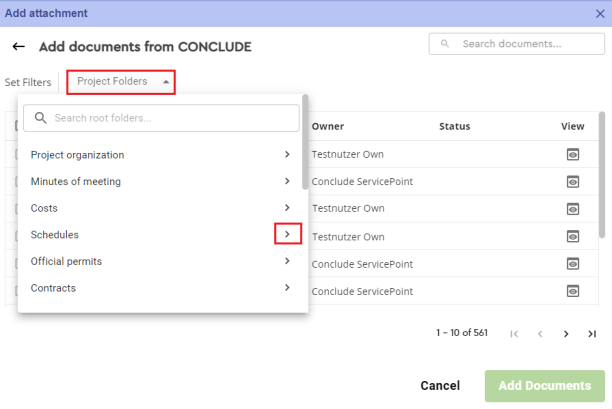Go back using the left arrow icon
This screenshot has height=409, width=612.
pos(18,47)
